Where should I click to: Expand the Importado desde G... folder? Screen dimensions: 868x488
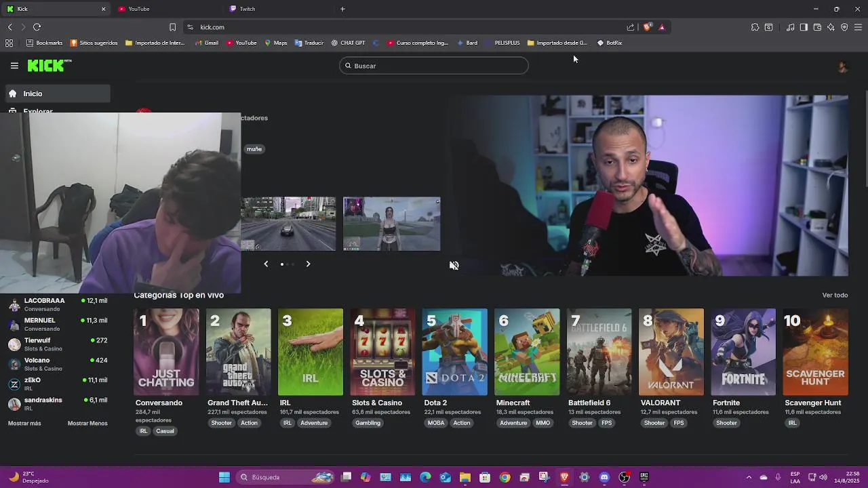pyautogui.click(x=557, y=43)
